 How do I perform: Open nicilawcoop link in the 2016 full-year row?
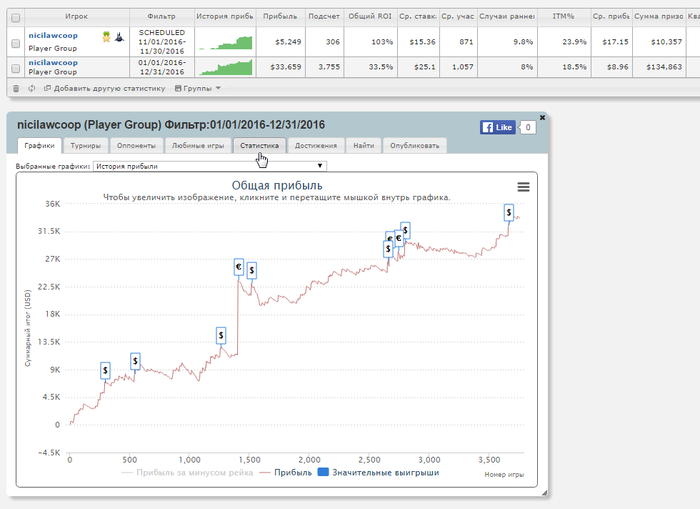point(53,63)
